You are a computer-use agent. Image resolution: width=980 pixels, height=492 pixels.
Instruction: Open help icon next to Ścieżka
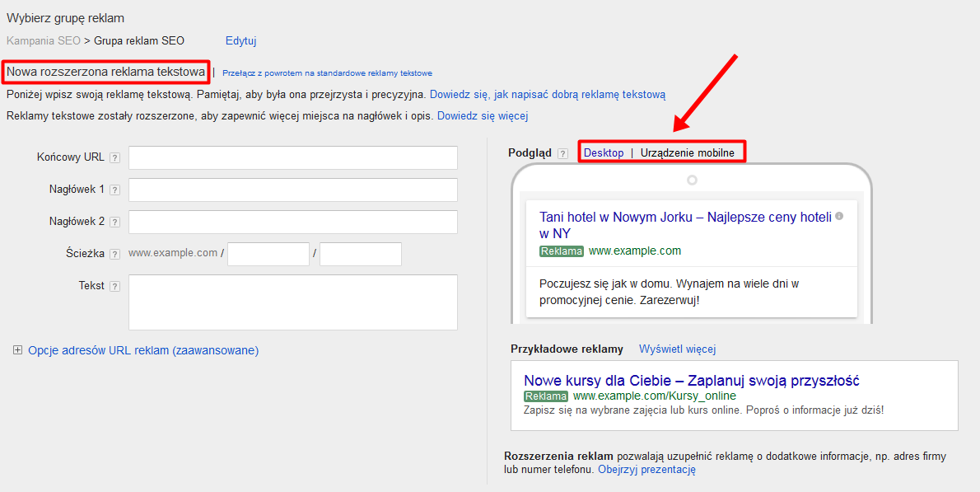pyautogui.click(x=114, y=255)
